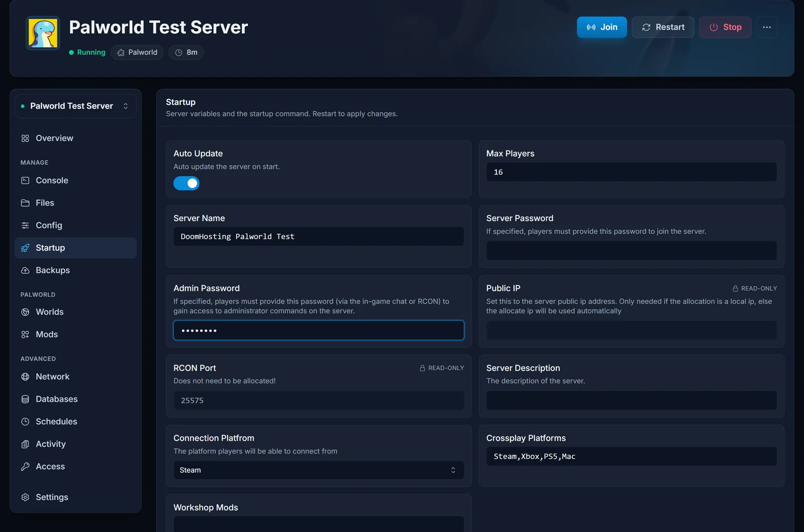Image resolution: width=804 pixels, height=532 pixels.
Task: Click the Public IP read-only field
Action: (631, 331)
